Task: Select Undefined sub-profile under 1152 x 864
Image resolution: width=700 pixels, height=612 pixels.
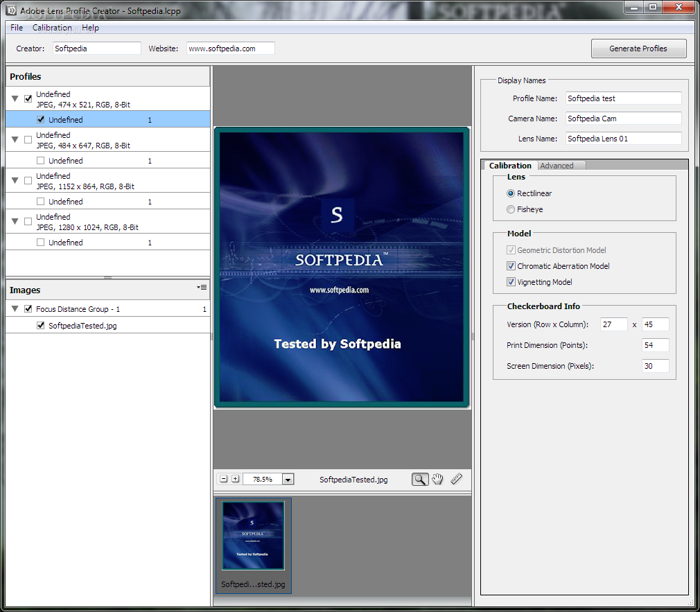Action: pyautogui.click(x=107, y=202)
